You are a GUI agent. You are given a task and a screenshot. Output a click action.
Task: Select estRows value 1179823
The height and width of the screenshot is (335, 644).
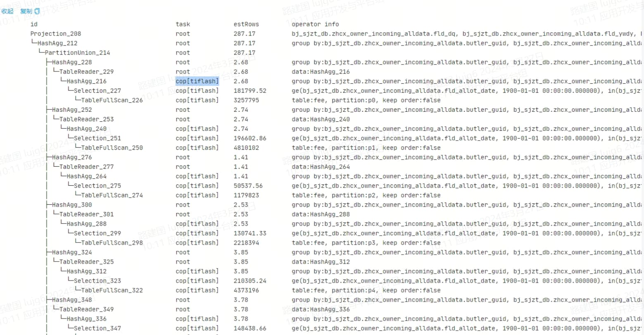(246, 195)
